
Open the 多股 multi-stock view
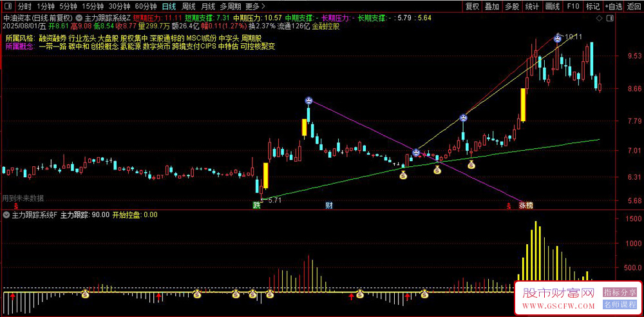click(512, 6)
